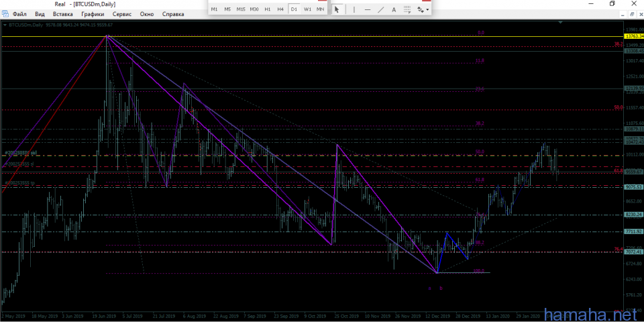Image resolution: width=644 pixels, height=322 pixels.
Task: Click the purple wave label b
Action: 441,288
